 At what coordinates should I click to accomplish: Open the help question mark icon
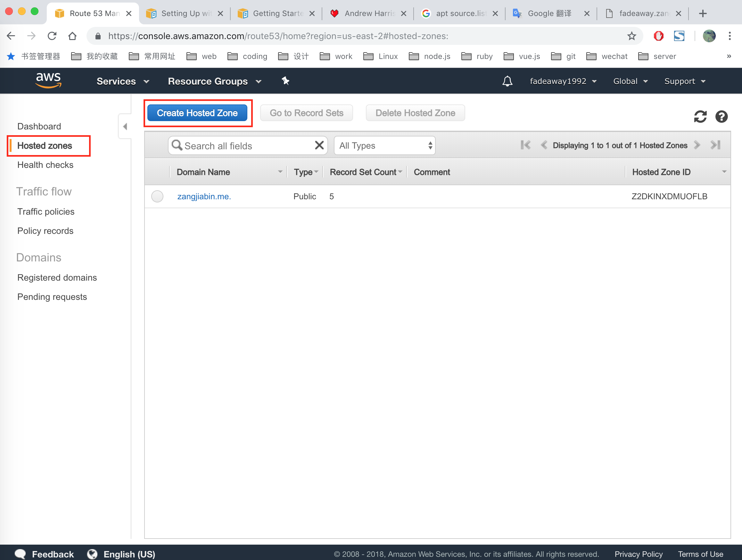pos(721,117)
